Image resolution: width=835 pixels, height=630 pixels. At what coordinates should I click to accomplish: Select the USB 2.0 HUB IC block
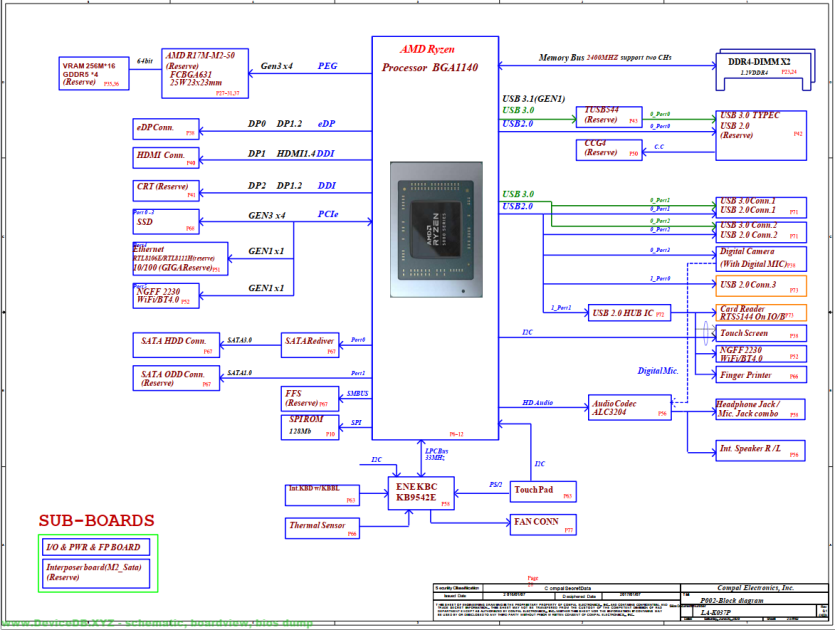[x=629, y=313]
